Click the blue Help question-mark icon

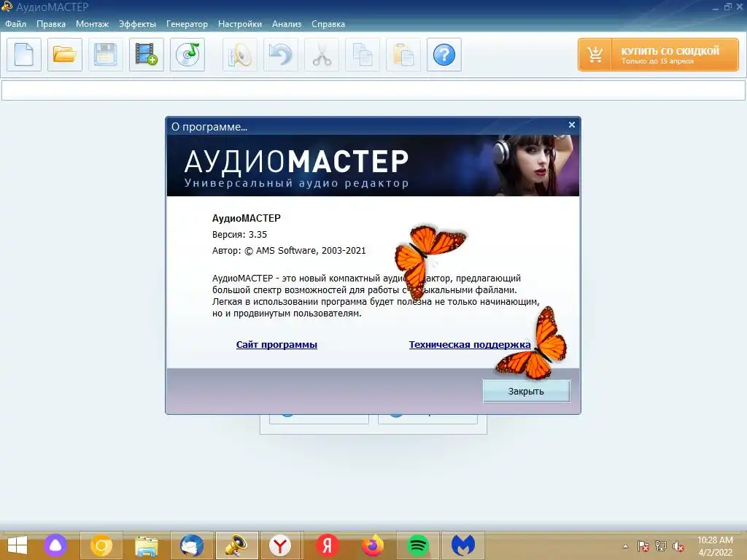coord(444,55)
